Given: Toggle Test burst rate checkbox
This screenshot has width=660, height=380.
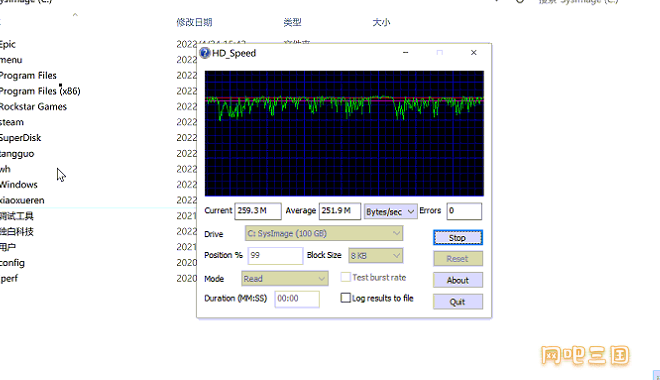Looking at the screenshot, I should [346, 277].
